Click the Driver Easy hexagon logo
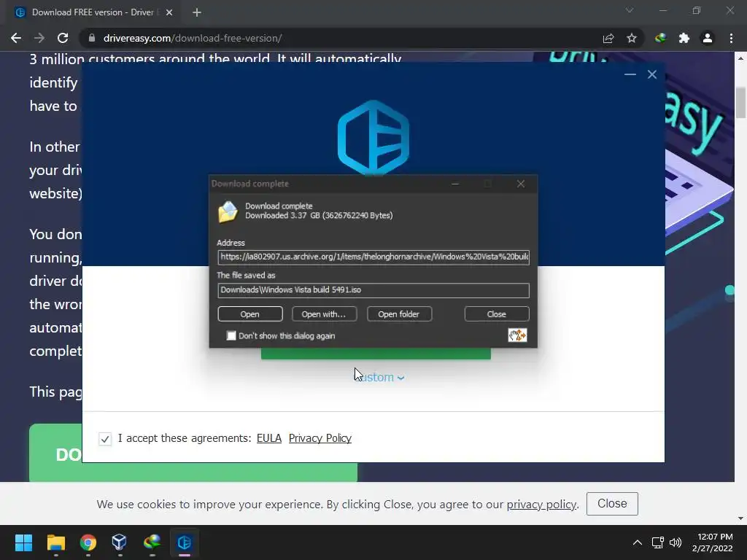The width and height of the screenshot is (747, 560). click(x=373, y=138)
